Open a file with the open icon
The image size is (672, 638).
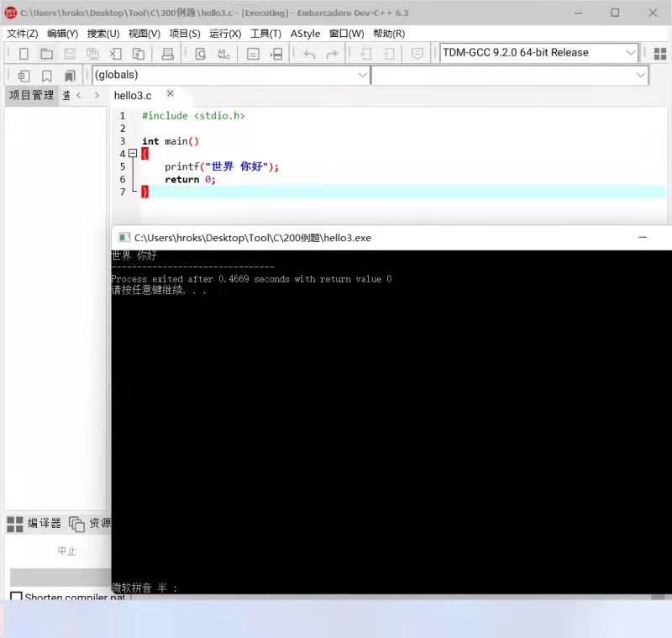point(46,53)
